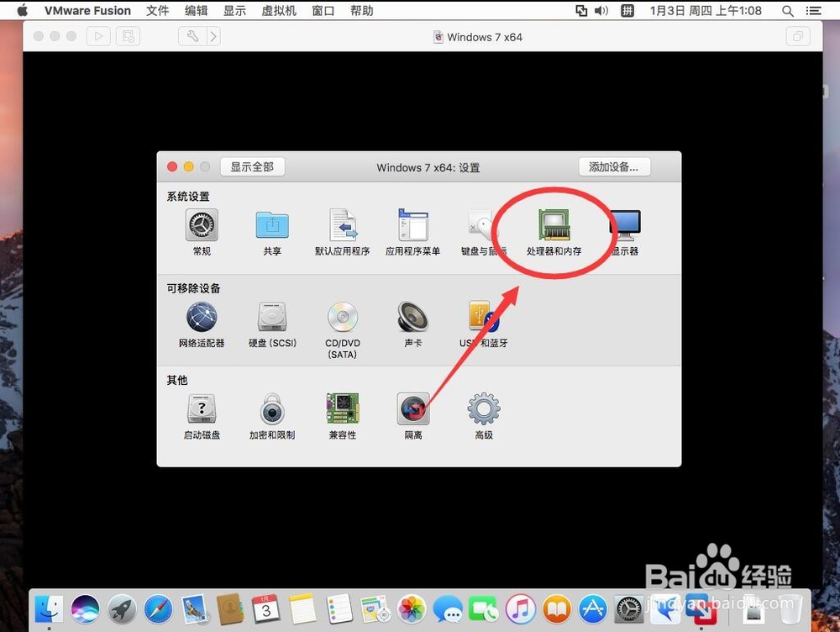The width and height of the screenshot is (840, 632).
Task: Open 加密和限制 encryption settings
Action: pos(272,409)
